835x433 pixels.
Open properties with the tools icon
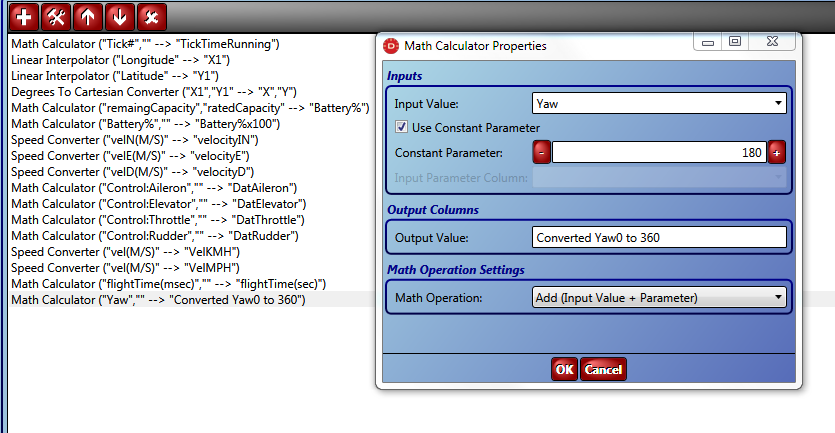[56, 17]
